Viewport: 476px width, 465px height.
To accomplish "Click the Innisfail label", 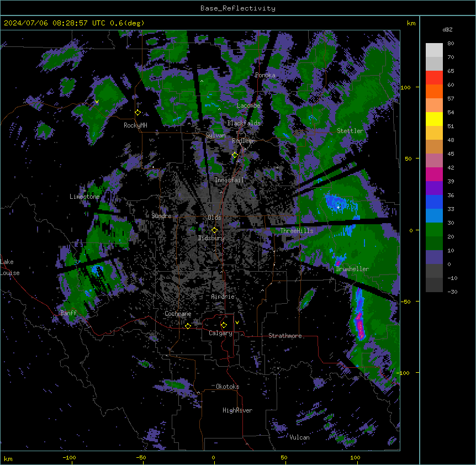I will pyautogui.click(x=229, y=180).
